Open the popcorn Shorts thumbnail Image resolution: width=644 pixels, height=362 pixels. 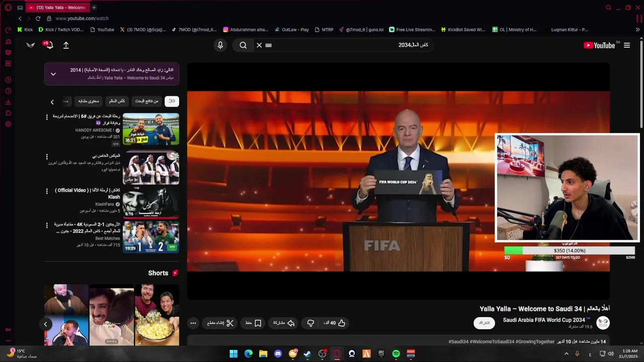(157, 315)
